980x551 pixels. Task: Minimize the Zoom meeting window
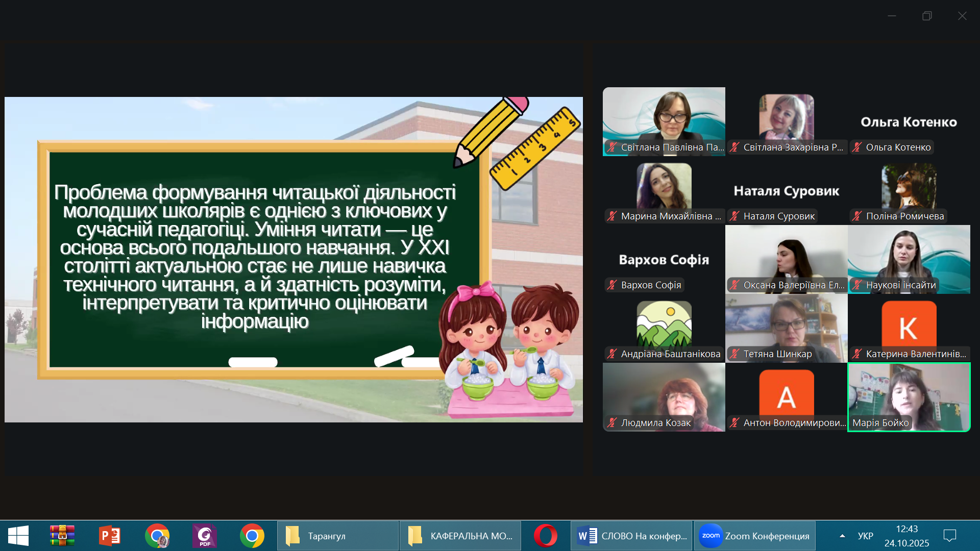(x=892, y=16)
